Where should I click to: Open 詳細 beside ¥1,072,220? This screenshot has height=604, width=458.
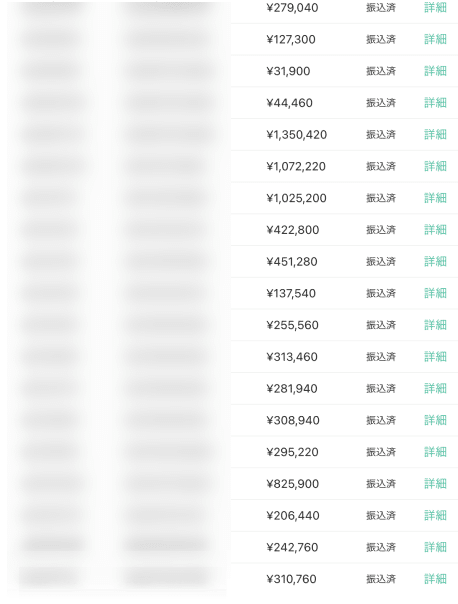tap(435, 166)
